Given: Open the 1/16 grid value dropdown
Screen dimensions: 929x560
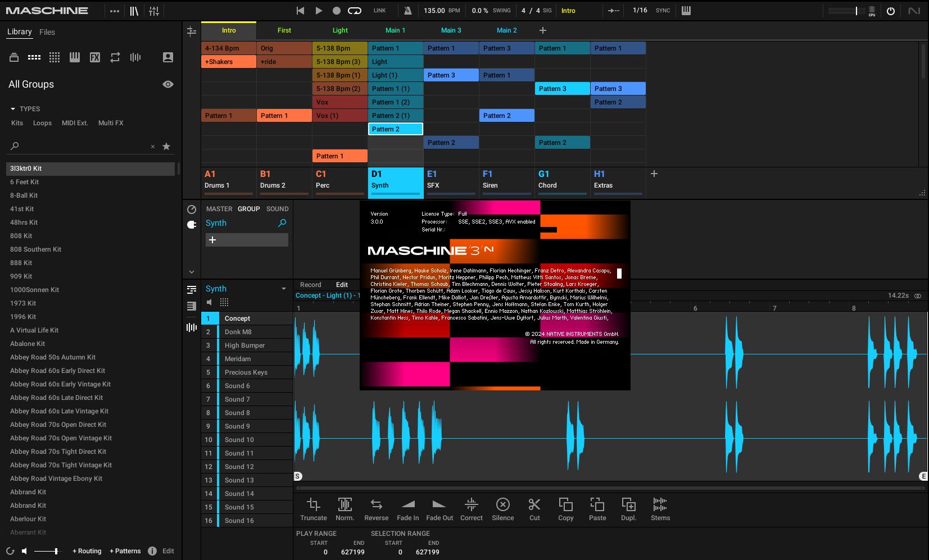Looking at the screenshot, I should point(640,11).
